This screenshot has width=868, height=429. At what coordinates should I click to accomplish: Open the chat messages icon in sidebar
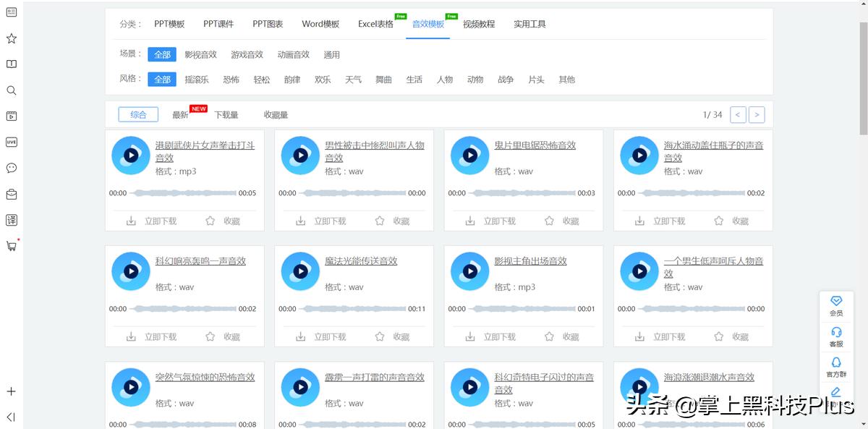click(11, 168)
